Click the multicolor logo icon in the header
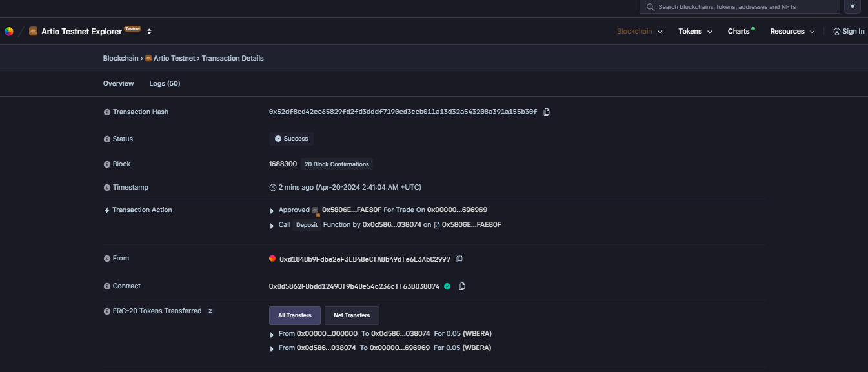The height and width of the screenshot is (372, 868). click(x=9, y=31)
